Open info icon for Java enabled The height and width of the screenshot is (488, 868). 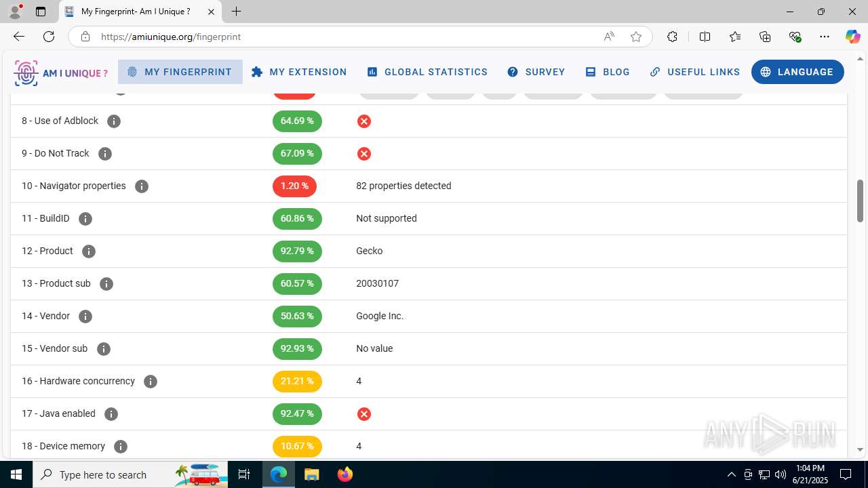click(x=111, y=414)
